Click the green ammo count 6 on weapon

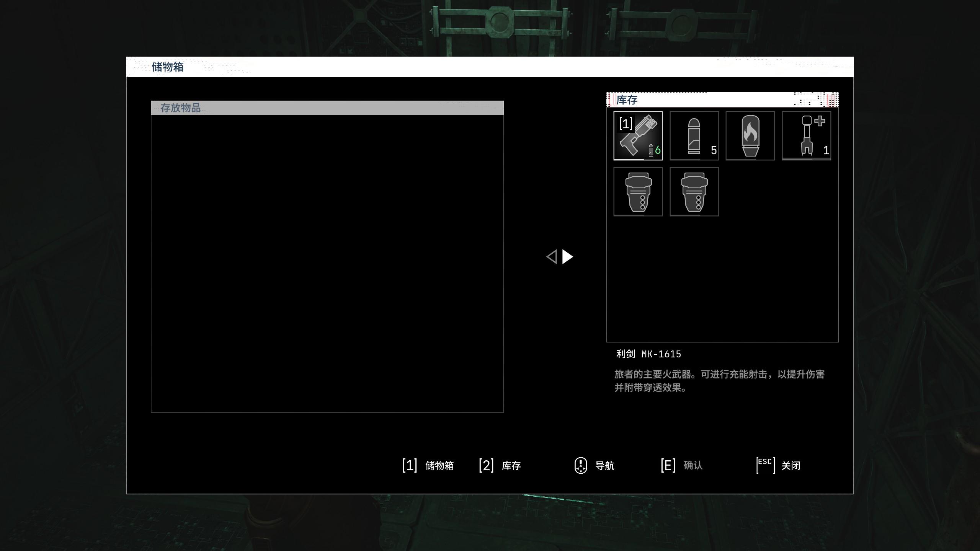tap(657, 150)
